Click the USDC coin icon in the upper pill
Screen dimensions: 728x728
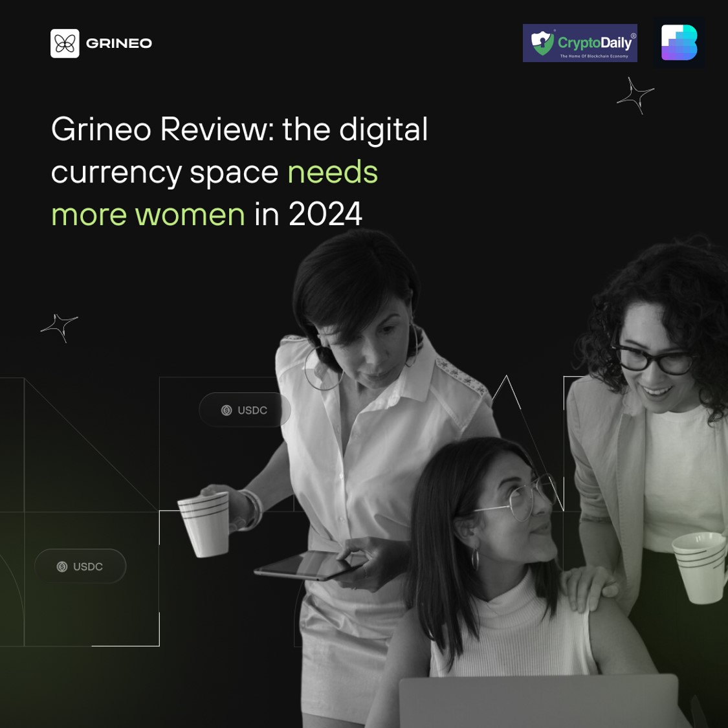pyautogui.click(x=225, y=410)
